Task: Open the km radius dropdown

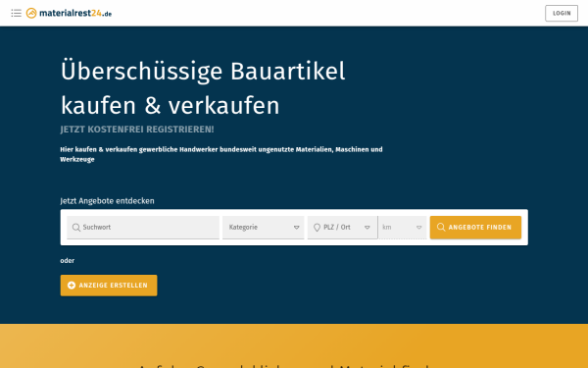Action: click(x=403, y=228)
